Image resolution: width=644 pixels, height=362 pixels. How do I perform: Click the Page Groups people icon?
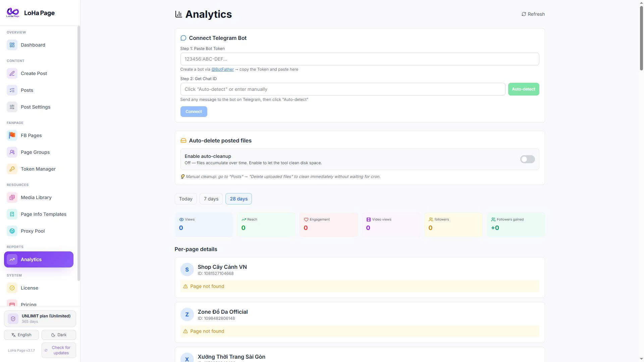pyautogui.click(x=12, y=152)
